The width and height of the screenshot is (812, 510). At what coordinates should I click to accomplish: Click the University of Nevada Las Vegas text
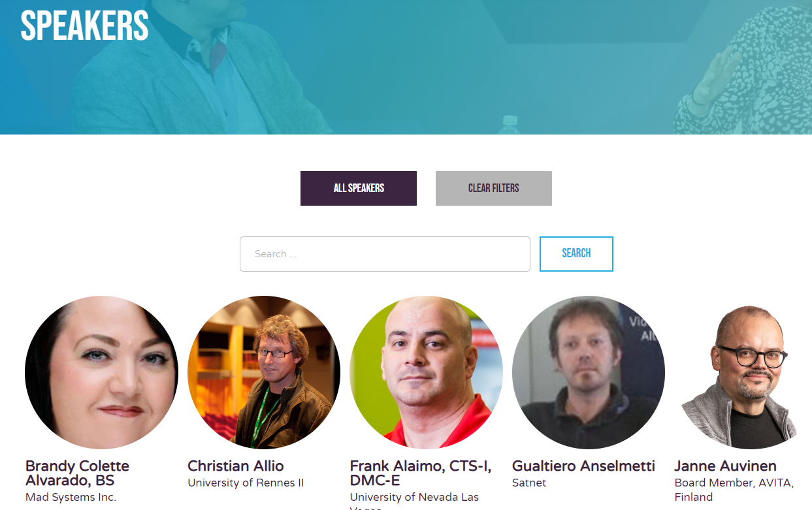coord(414,501)
